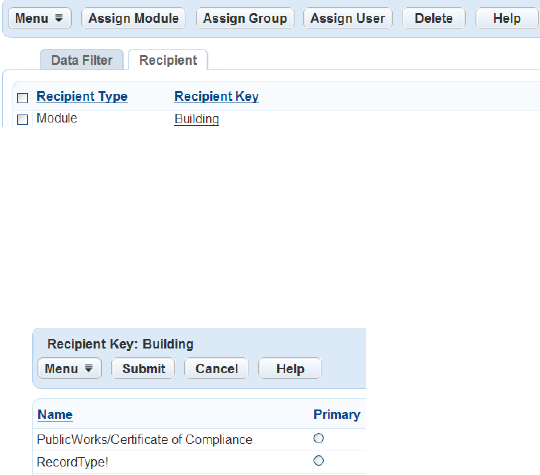Click the Assign Group button
This screenshot has width=540, height=475.
[x=245, y=18]
